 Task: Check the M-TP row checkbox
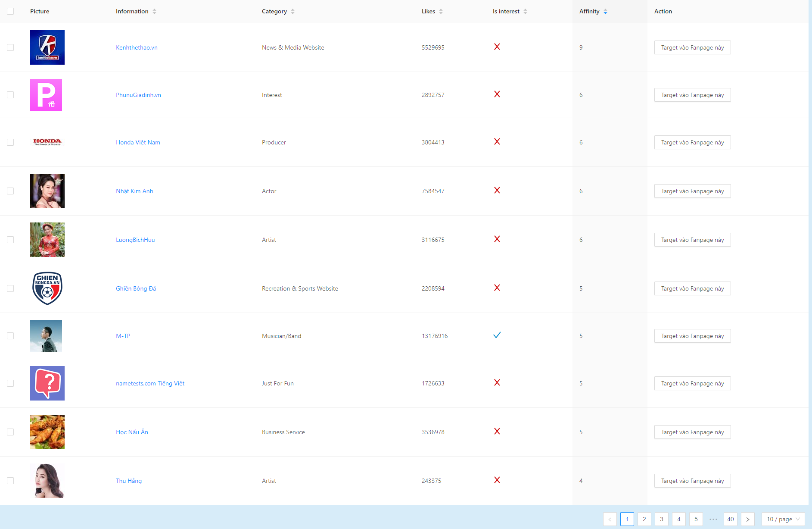(x=10, y=336)
